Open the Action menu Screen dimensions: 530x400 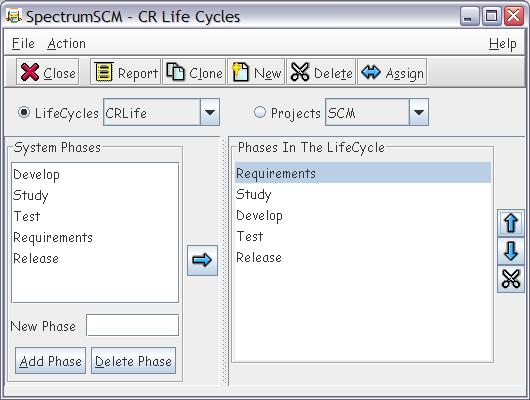tap(66, 44)
